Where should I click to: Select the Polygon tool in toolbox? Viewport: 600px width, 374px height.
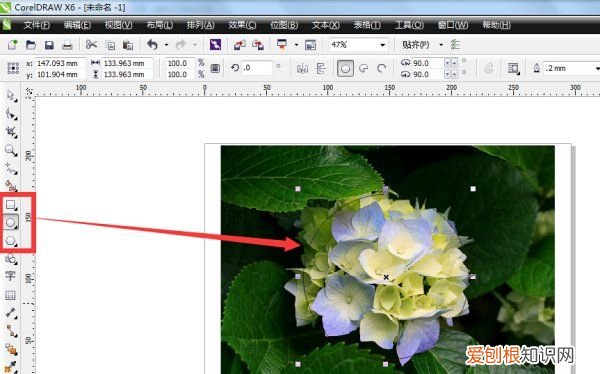tap(11, 241)
